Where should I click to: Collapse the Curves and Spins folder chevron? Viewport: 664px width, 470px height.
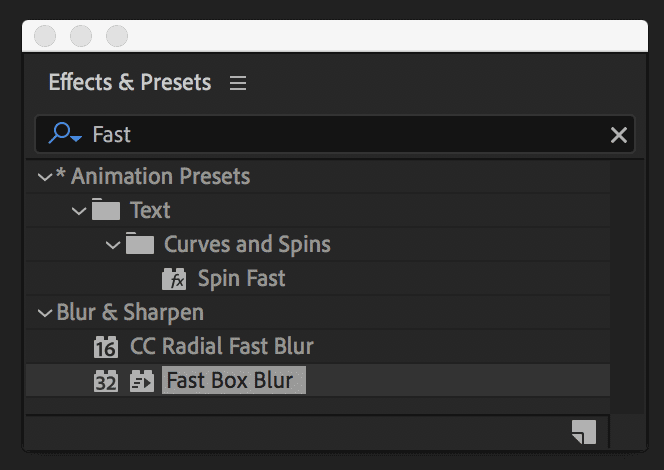pos(113,245)
